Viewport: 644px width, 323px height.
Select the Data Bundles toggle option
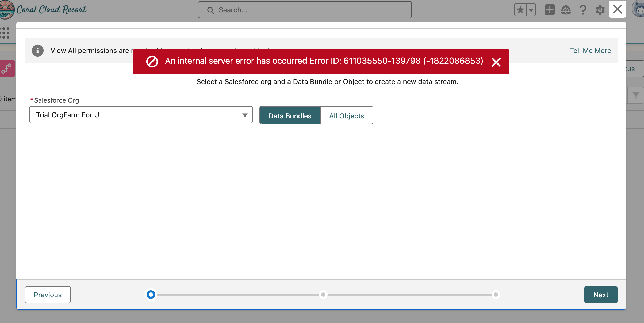coord(290,115)
